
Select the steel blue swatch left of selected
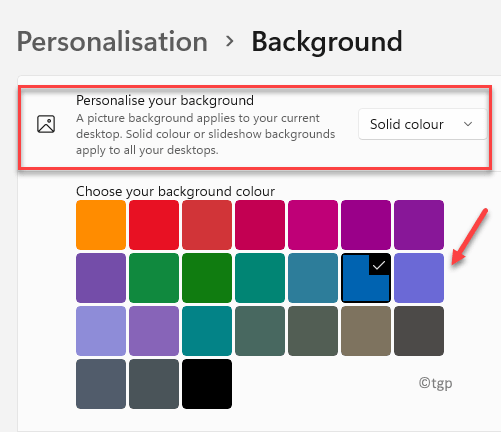pyautogui.click(x=313, y=278)
